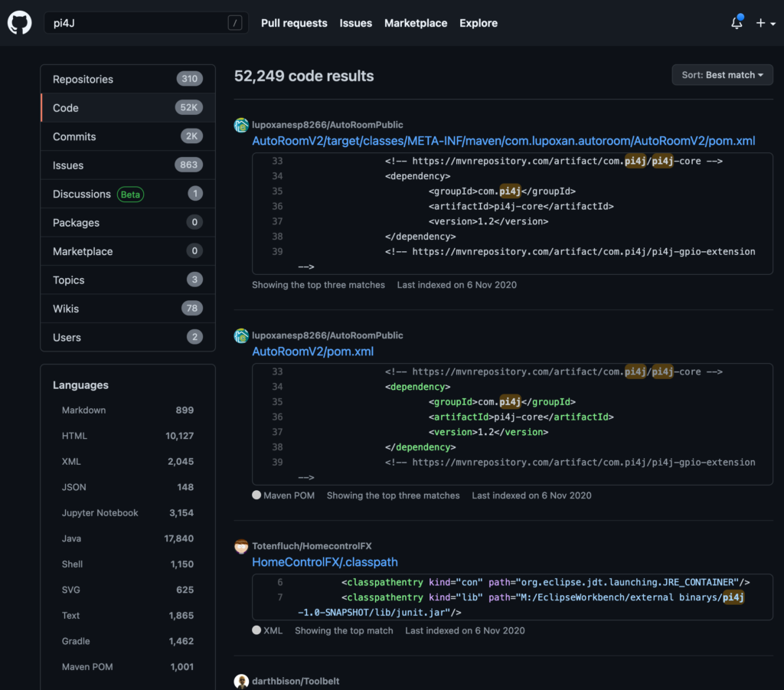Filter results by XML language
784x690 pixels.
tap(128, 462)
